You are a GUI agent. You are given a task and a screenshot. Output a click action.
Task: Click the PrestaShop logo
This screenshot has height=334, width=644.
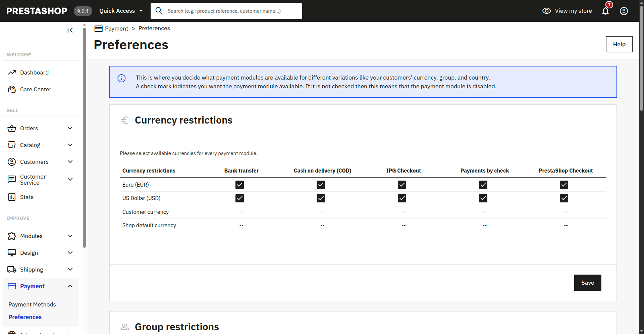pyautogui.click(x=37, y=11)
